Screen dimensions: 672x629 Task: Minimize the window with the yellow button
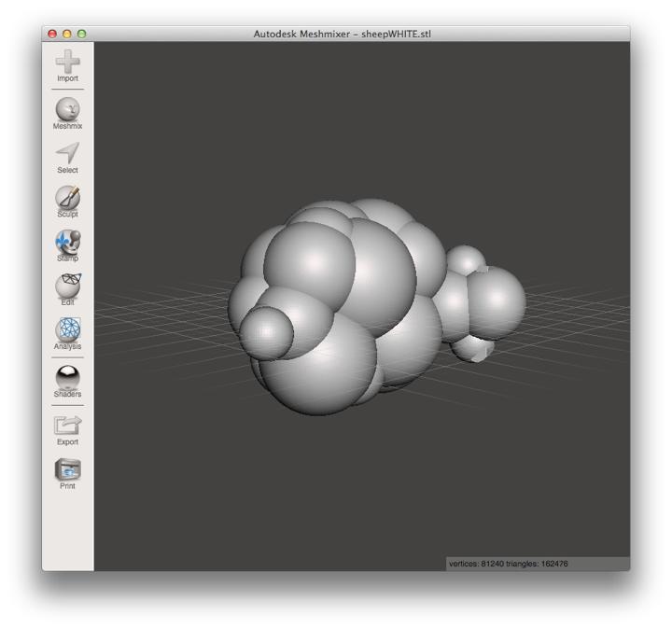[67, 34]
